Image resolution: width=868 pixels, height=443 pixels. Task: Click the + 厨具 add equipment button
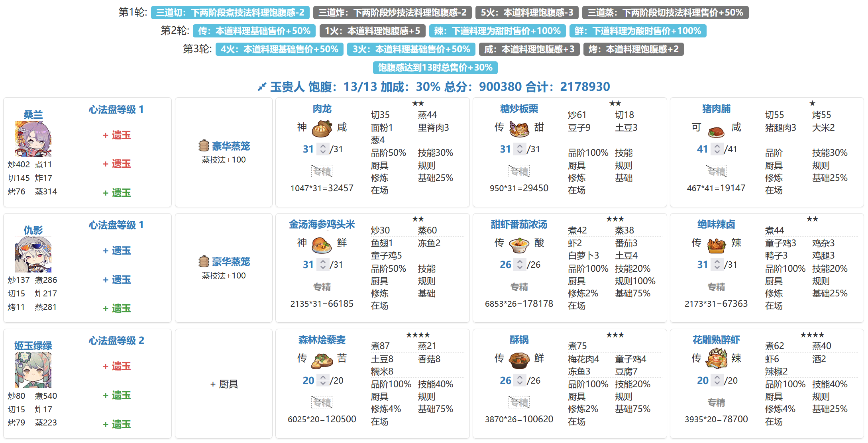(x=224, y=384)
